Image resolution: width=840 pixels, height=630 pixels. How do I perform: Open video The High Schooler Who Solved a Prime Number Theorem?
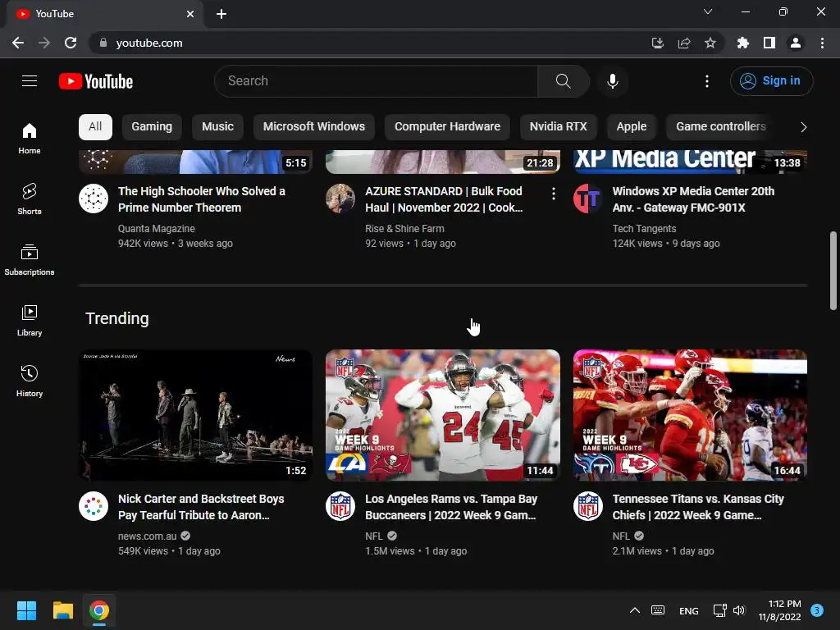click(202, 199)
